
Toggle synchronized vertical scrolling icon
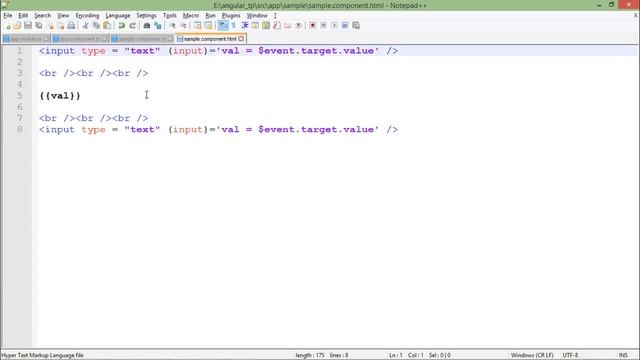(x=198, y=26)
